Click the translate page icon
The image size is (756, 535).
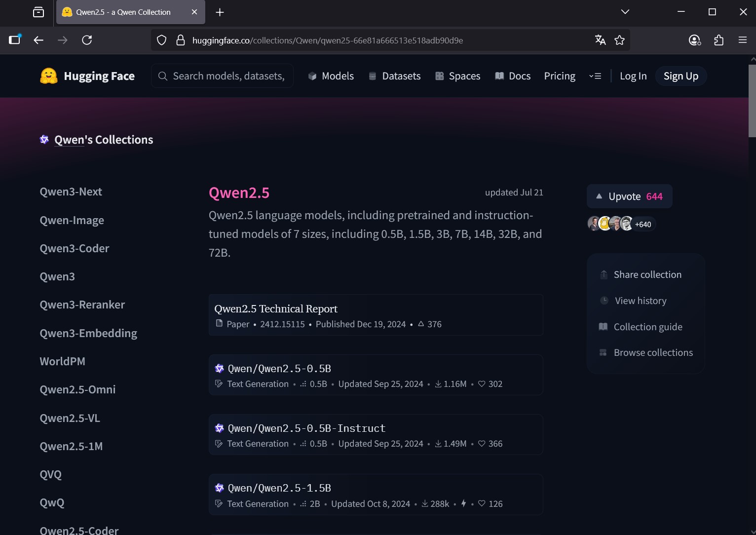click(600, 40)
